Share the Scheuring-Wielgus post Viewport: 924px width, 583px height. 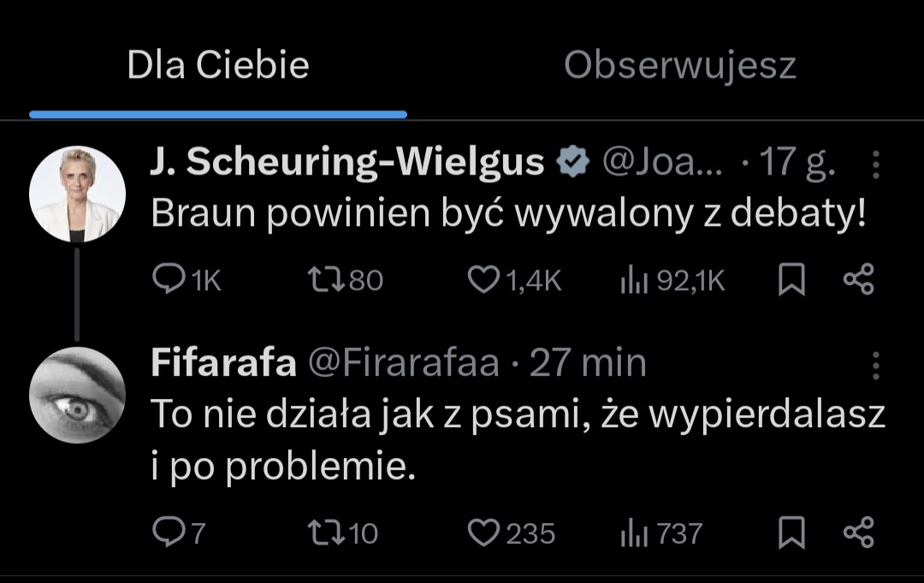tap(858, 280)
